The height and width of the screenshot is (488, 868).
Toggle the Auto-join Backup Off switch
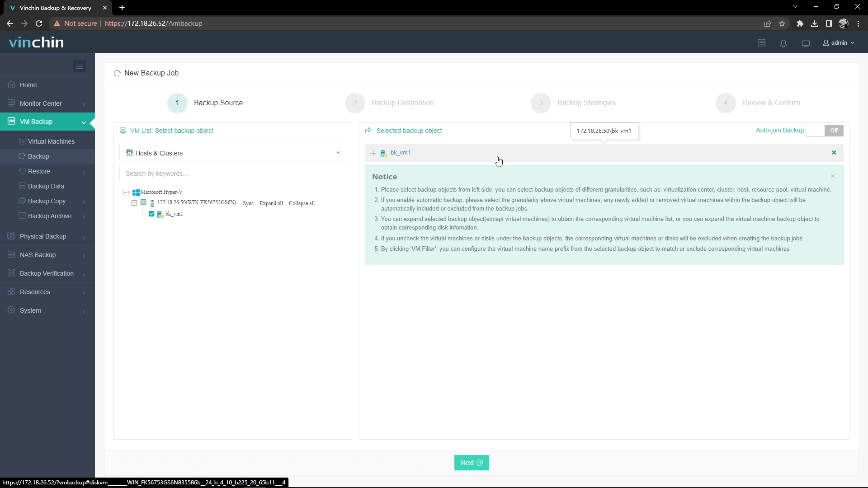[825, 130]
